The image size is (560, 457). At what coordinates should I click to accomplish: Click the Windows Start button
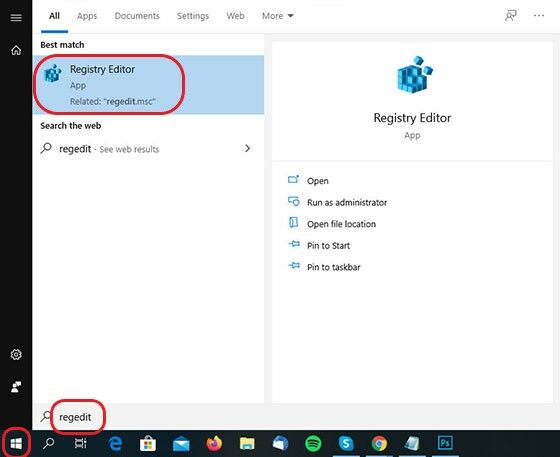pos(16,444)
